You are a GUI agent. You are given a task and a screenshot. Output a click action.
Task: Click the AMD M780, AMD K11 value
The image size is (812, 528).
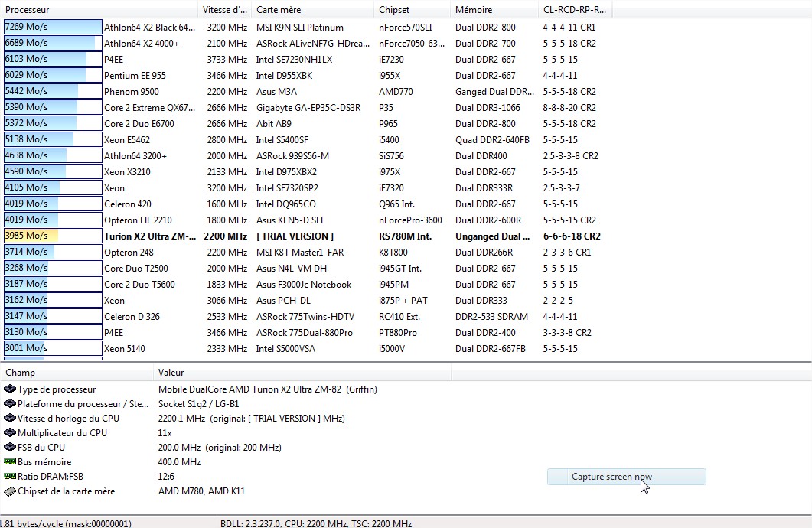tap(201, 491)
